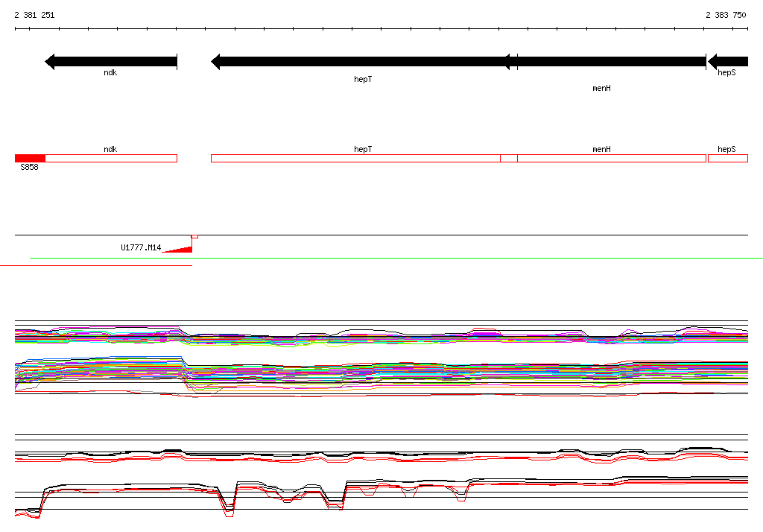Click the black hepS gene arrow

click(x=728, y=62)
